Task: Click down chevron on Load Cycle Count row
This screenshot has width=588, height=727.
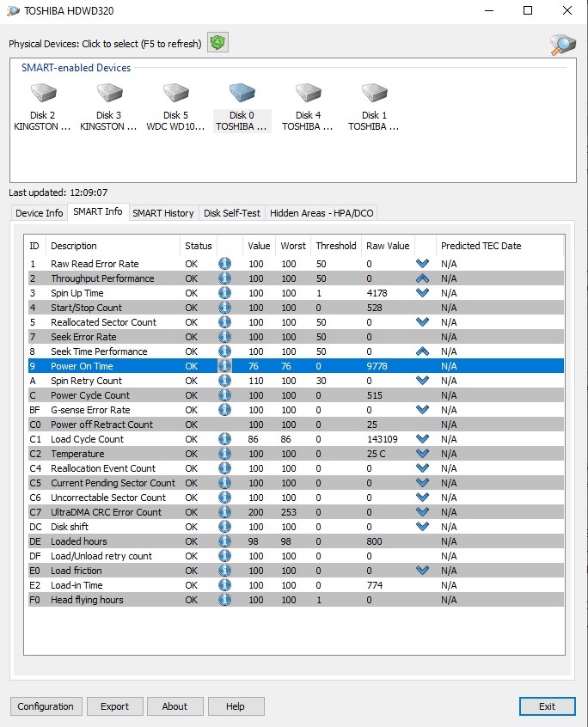Action: click(422, 439)
